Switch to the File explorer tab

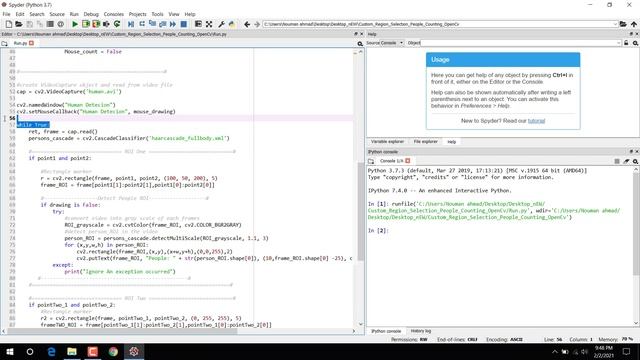pyautogui.click(x=425, y=142)
